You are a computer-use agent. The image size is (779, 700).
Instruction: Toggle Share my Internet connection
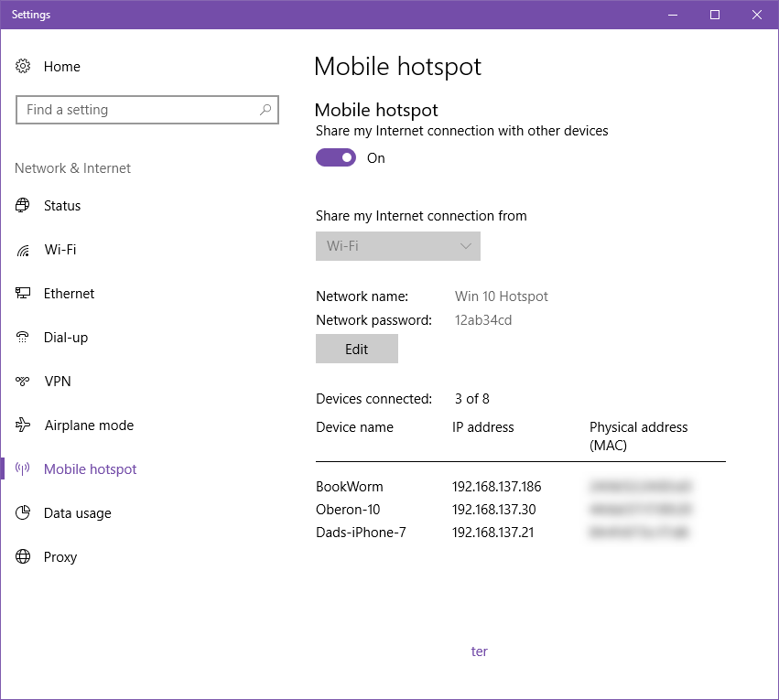coord(335,156)
